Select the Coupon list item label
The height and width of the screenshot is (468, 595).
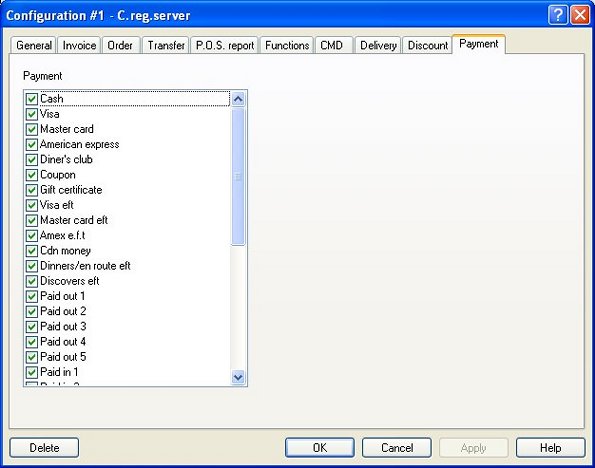point(58,175)
